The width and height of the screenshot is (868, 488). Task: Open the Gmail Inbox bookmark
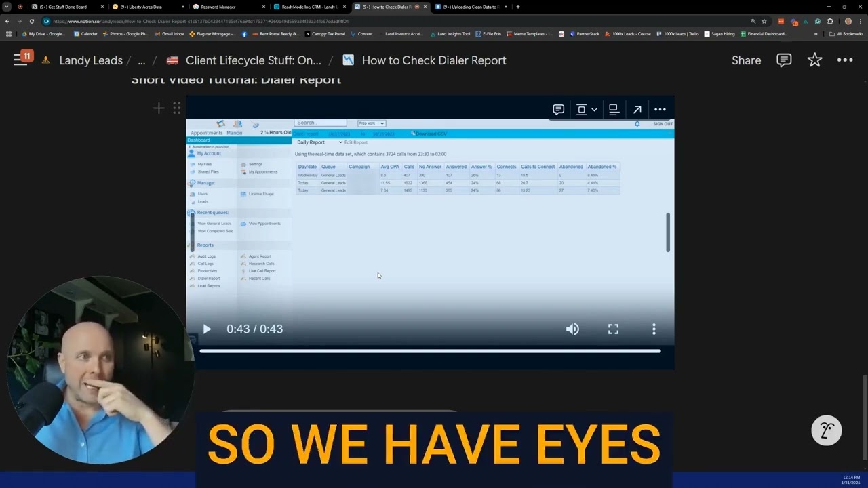169,33
